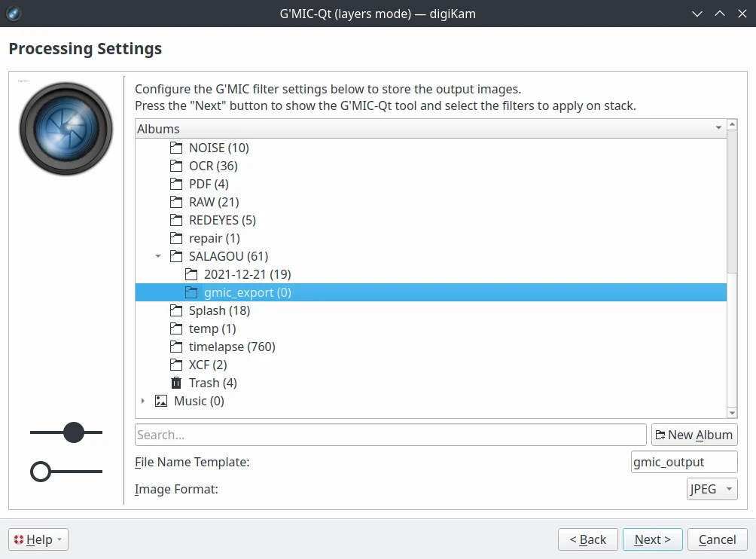Click the timelapse folder icon

coord(176,347)
